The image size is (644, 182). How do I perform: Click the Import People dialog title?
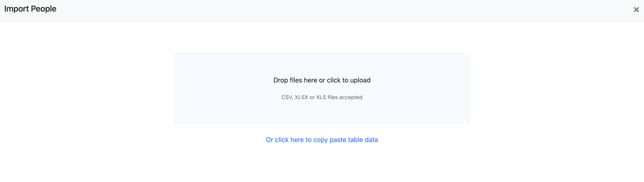click(x=30, y=9)
